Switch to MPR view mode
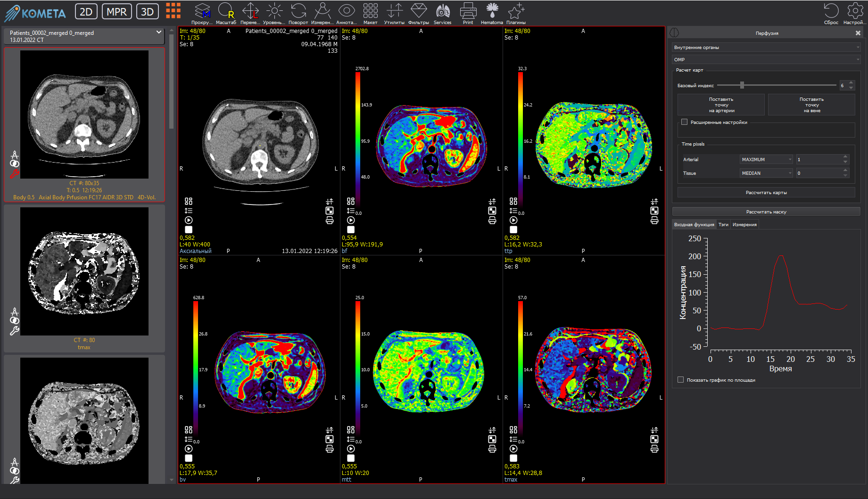868x499 pixels. [116, 11]
